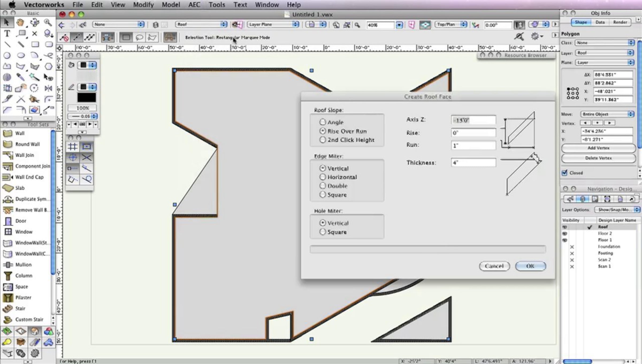Expand the Layer Options dropdown

point(617,210)
